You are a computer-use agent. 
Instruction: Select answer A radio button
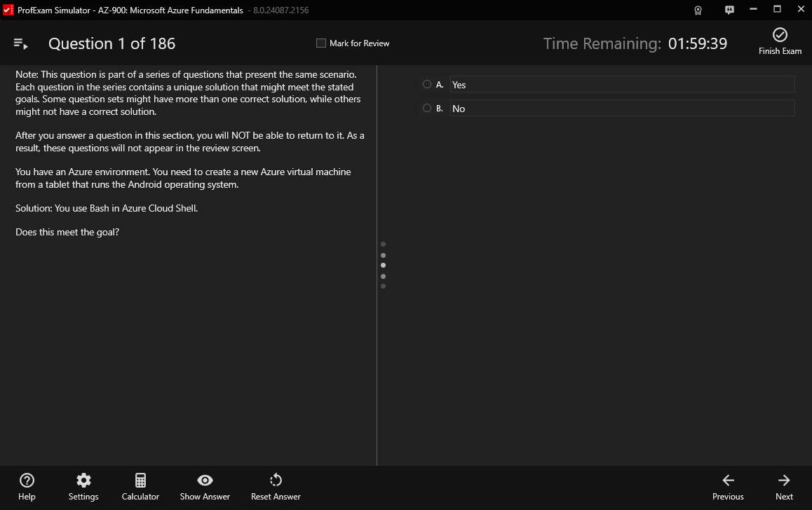pyautogui.click(x=427, y=84)
